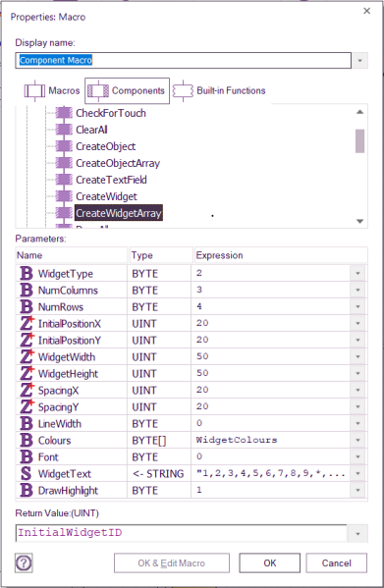This screenshot has width=384, height=588.
Task: Click the WidgetHeight expression value 50
Action: pyautogui.click(x=202, y=373)
